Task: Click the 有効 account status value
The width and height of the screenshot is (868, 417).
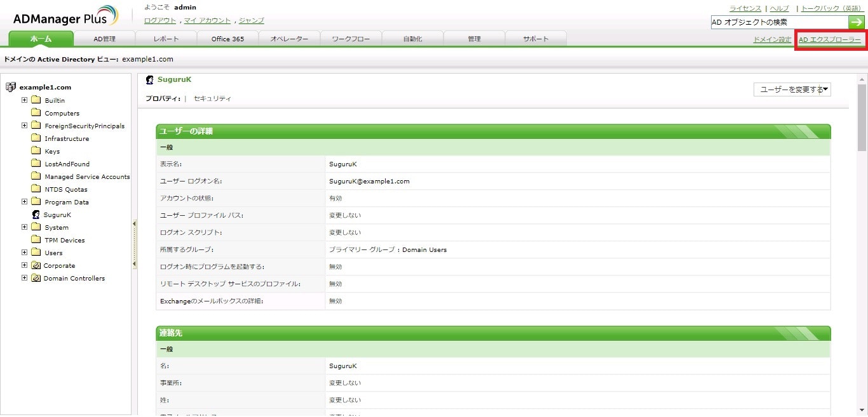Action: coord(335,198)
